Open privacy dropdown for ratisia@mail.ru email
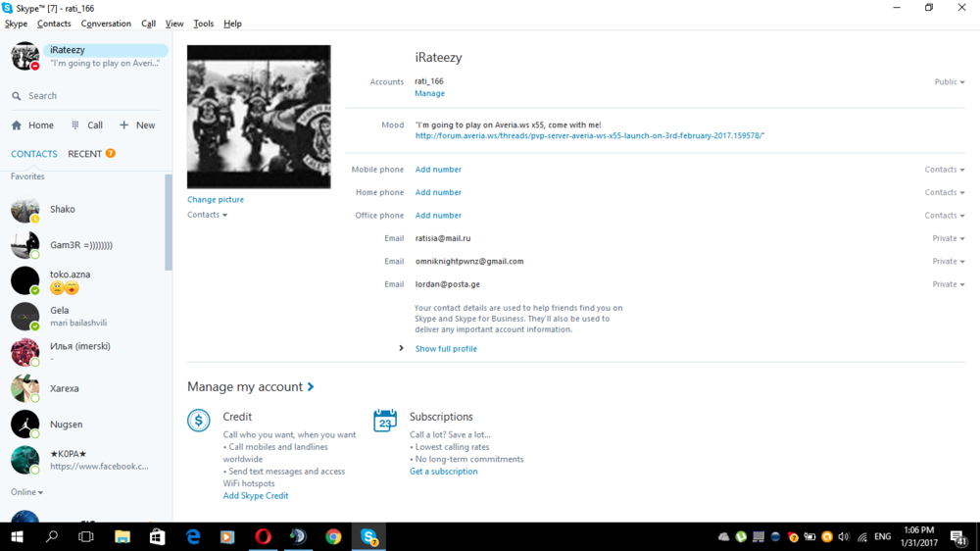Image resolution: width=980 pixels, height=551 pixels. (x=948, y=238)
